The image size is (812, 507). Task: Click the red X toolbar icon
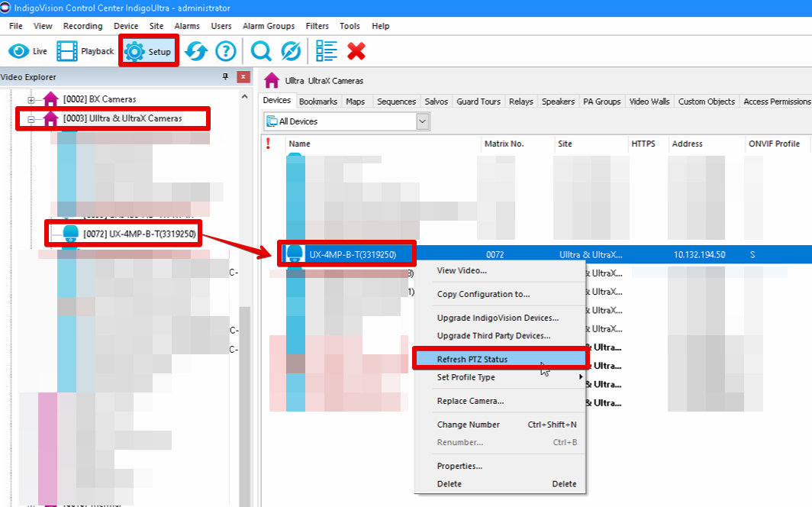pyautogui.click(x=356, y=51)
